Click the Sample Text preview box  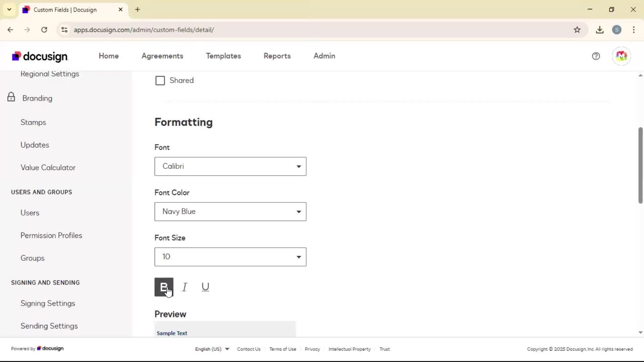click(x=225, y=329)
